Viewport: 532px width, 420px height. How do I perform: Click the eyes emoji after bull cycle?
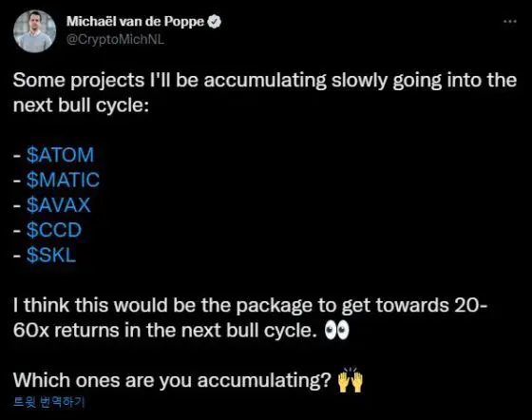(x=337, y=330)
